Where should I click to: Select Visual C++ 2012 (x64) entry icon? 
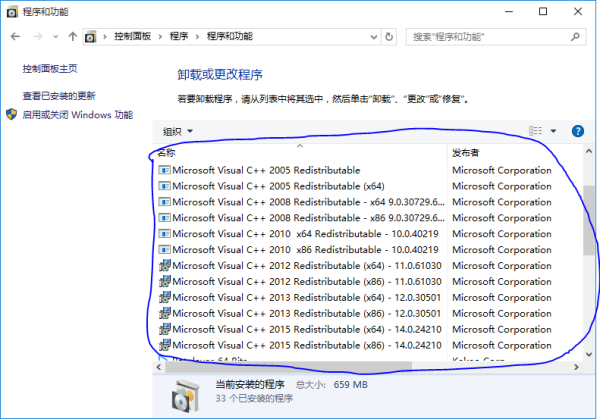(165, 265)
